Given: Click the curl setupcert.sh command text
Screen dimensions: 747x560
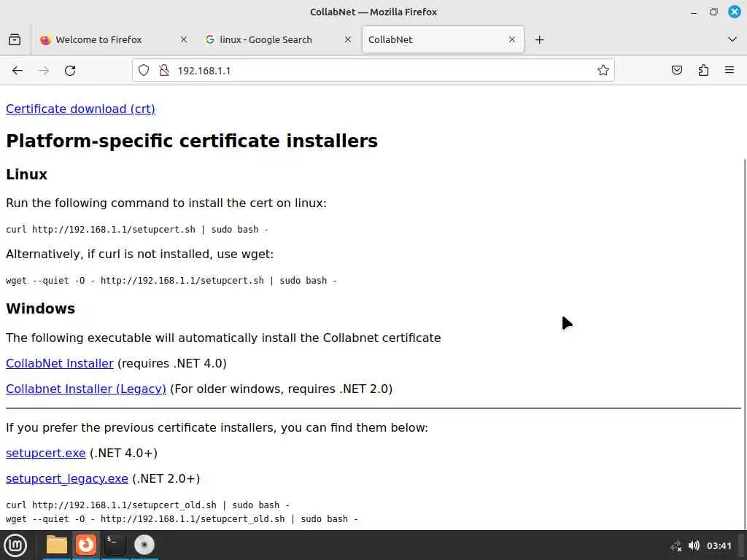Looking at the screenshot, I should [137, 230].
